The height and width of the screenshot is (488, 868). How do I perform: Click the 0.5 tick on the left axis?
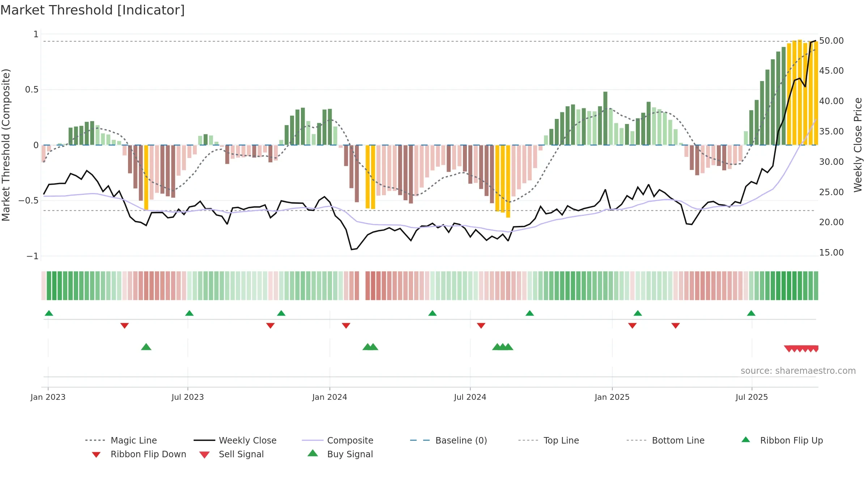click(x=32, y=90)
